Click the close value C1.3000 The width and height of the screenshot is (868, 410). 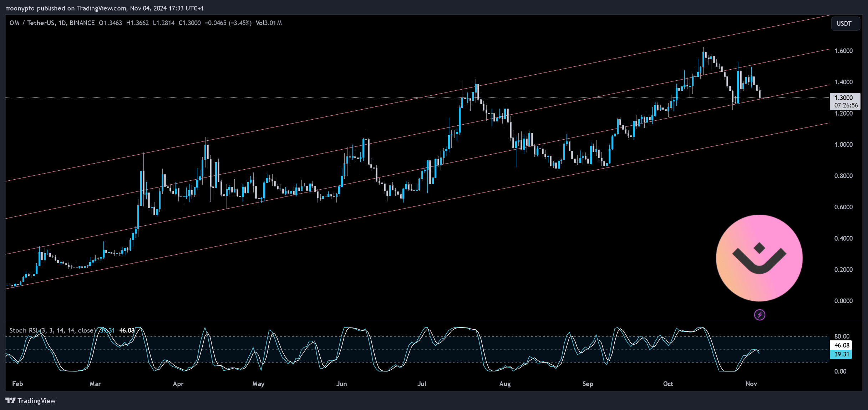click(x=189, y=23)
